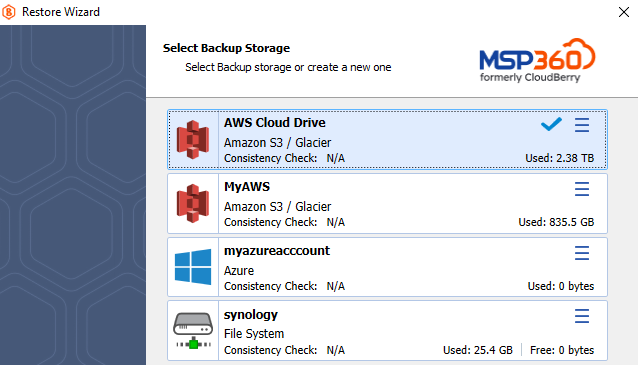Click 'Used: 835.5 GB' on MyAWS

pyautogui.click(x=556, y=222)
